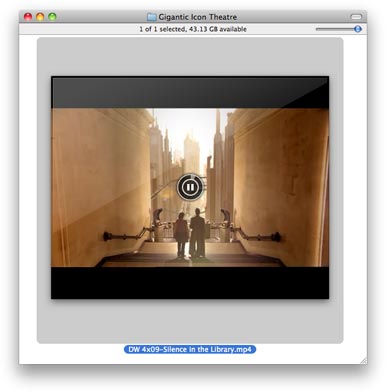Image resolution: width=386 pixels, height=392 pixels.
Task: Click gray selection area above the movie icon
Action: pos(190,57)
